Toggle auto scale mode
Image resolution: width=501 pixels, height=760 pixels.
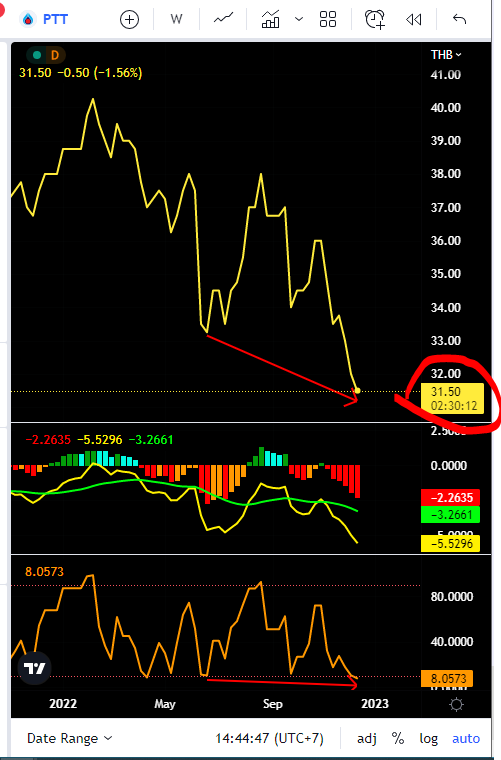[x=466, y=738]
